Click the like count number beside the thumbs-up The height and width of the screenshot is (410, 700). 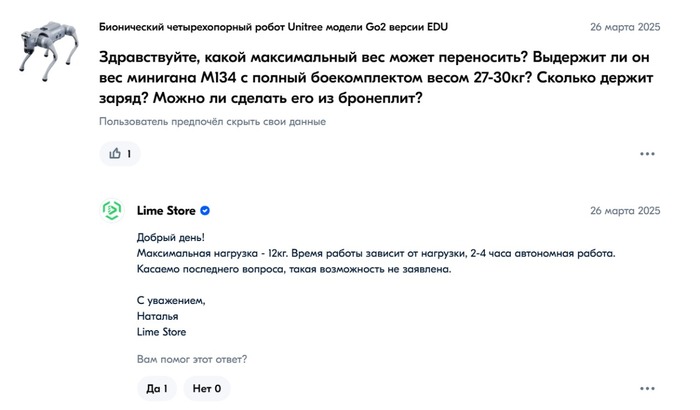pos(129,154)
